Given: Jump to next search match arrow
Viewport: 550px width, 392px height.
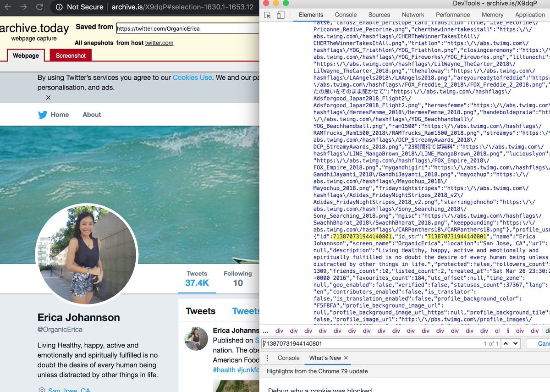Looking at the screenshot, I should pyautogui.click(x=516, y=343).
